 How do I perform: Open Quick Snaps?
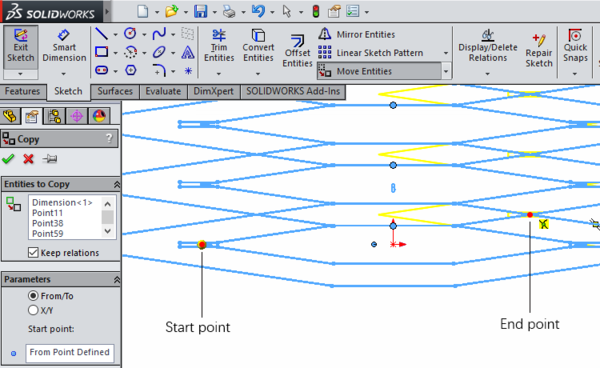coord(575,45)
